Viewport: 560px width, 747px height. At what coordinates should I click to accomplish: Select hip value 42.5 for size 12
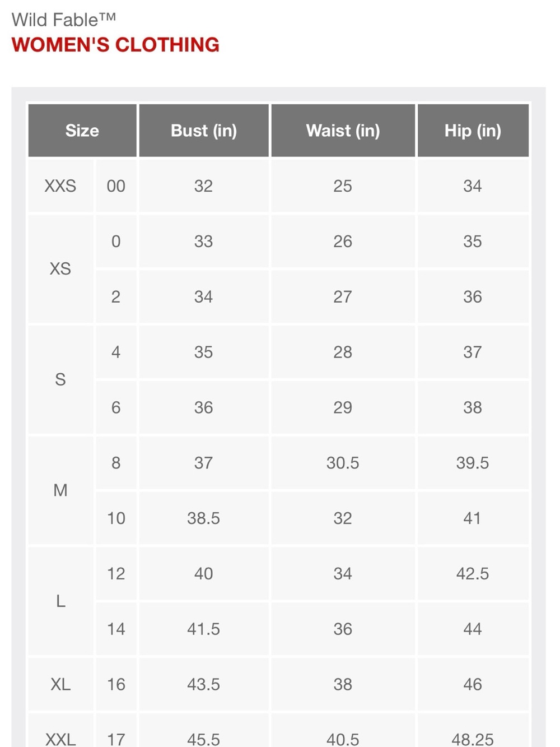tap(473, 574)
